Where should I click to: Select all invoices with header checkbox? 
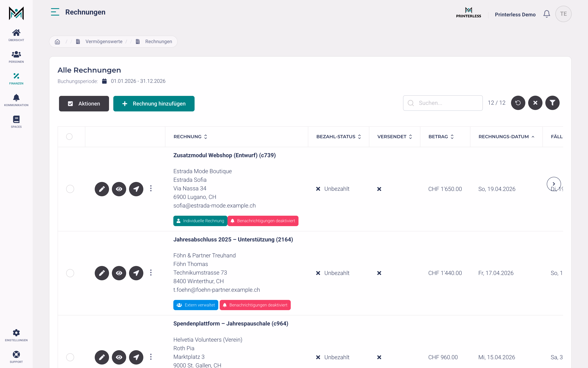coord(69,137)
